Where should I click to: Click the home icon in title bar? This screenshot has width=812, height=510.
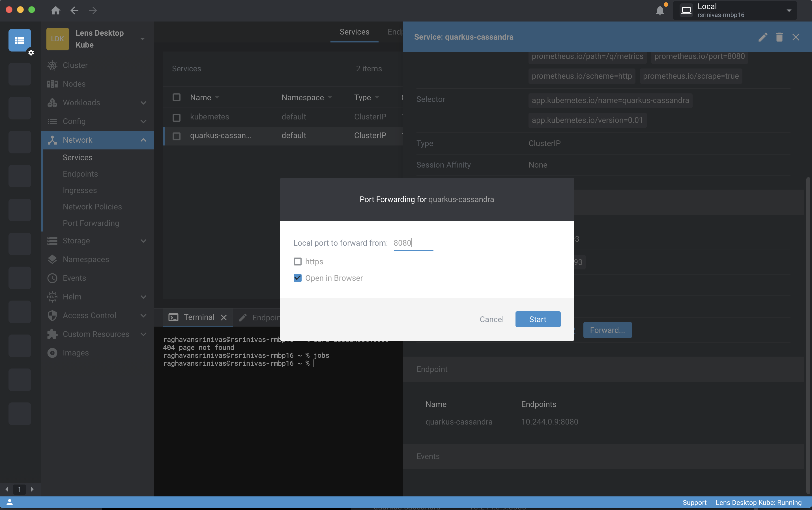tap(56, 10)
